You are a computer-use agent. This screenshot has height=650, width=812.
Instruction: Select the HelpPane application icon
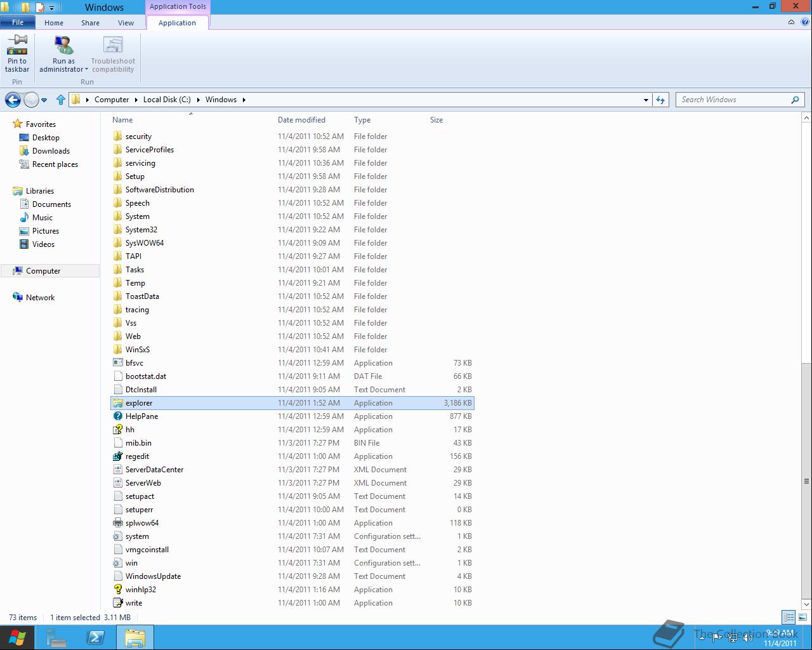coord(117,416)
